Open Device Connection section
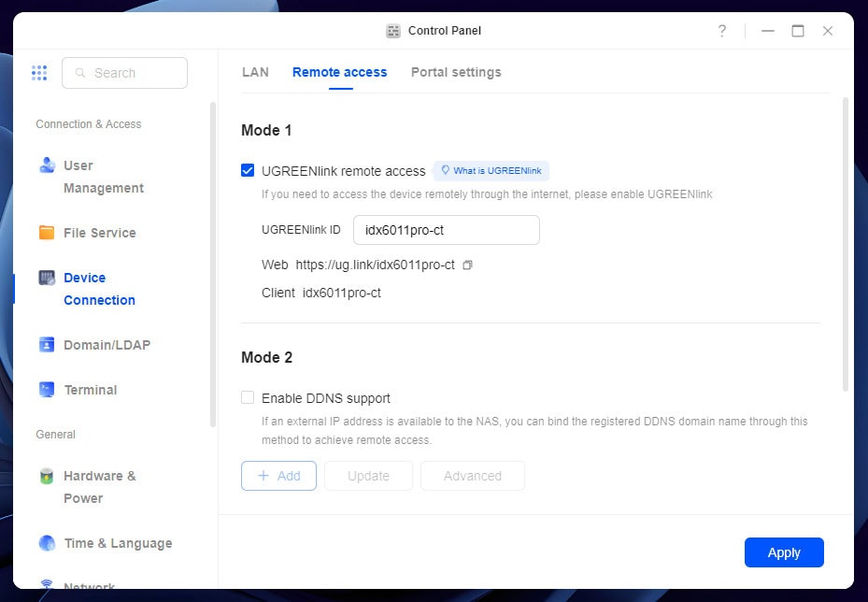The height and width of the screenshot is (602, 868). (x=98, y=289)
